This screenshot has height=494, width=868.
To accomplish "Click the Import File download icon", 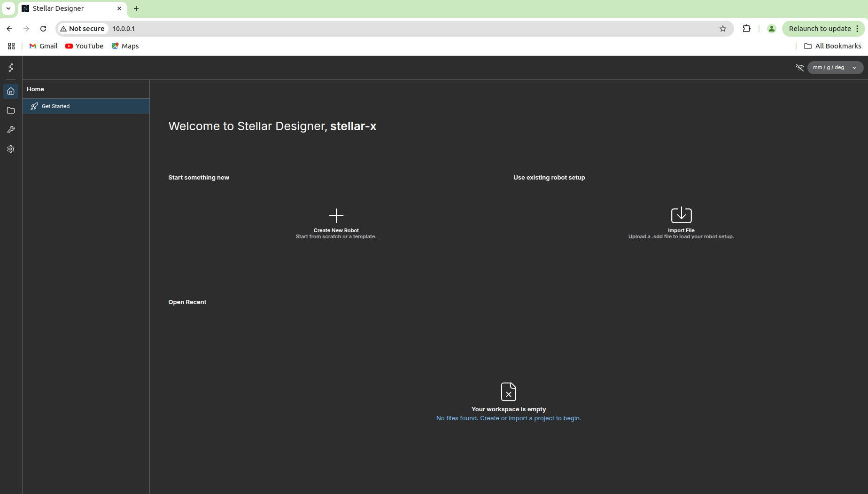I will click(681, 215).
